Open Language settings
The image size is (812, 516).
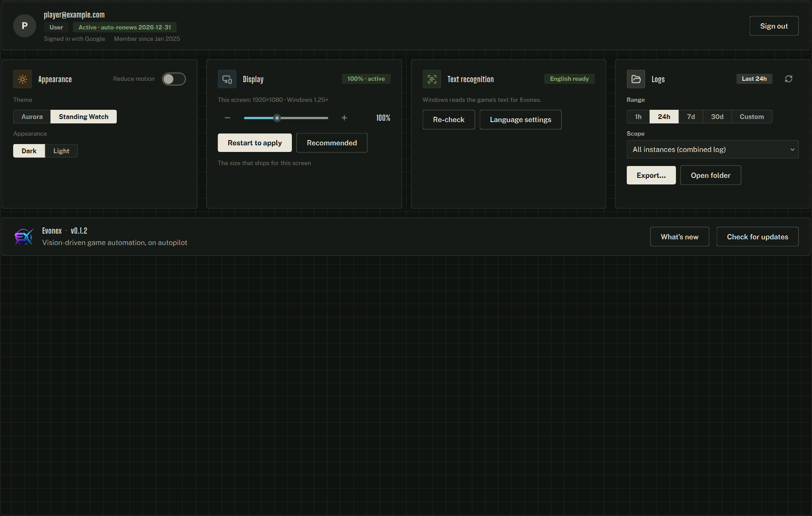point(521,119)
